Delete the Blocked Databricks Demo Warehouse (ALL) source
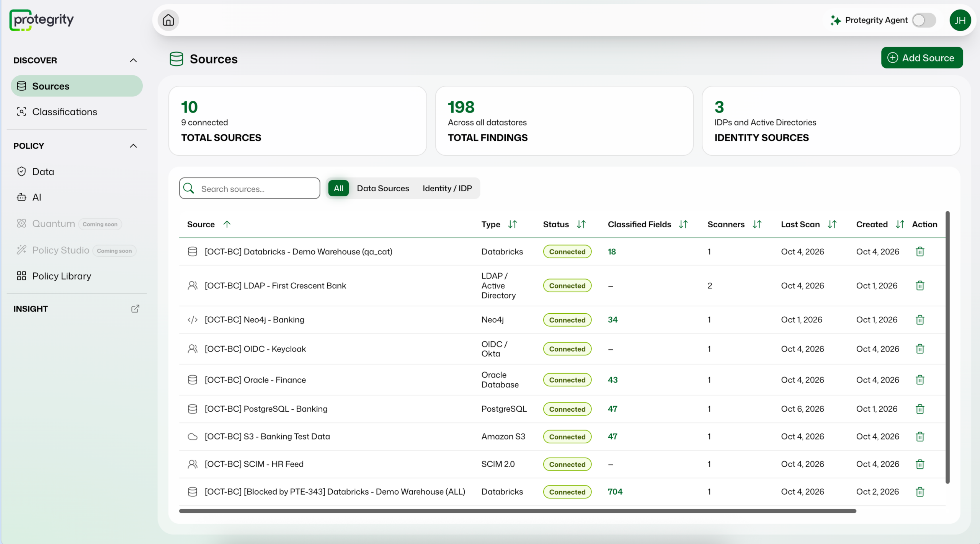 920,492
